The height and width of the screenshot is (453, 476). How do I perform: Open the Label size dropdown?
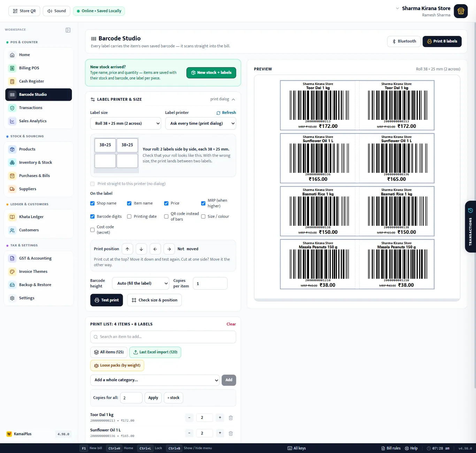pos(125,123)
